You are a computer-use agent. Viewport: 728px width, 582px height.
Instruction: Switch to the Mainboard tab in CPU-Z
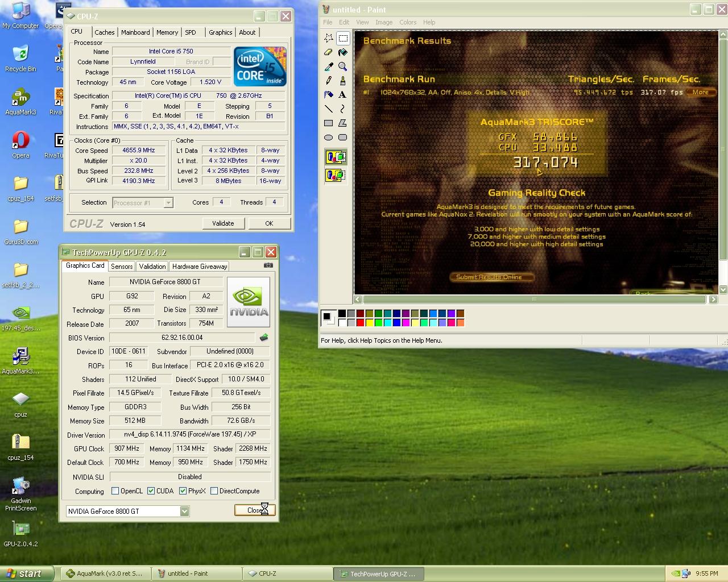135,32
